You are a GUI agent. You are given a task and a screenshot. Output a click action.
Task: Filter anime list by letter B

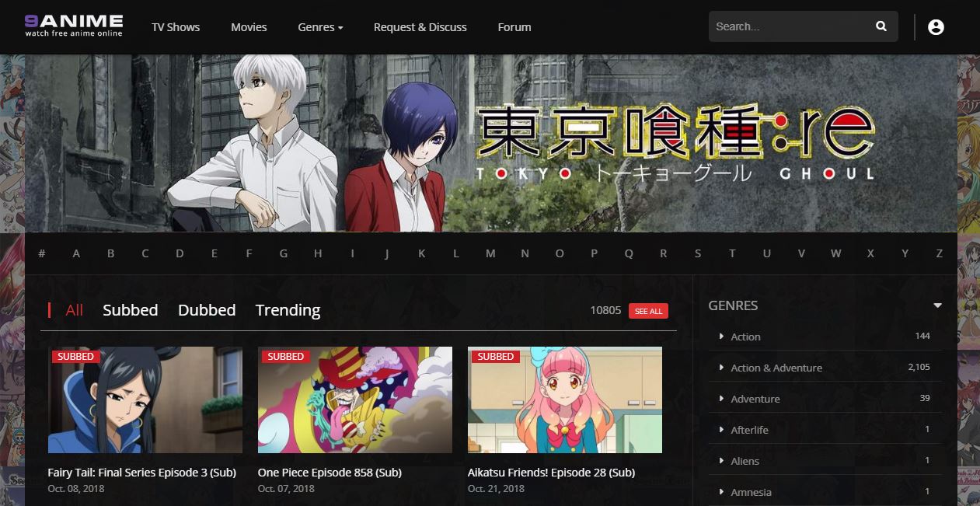[110, 253]
